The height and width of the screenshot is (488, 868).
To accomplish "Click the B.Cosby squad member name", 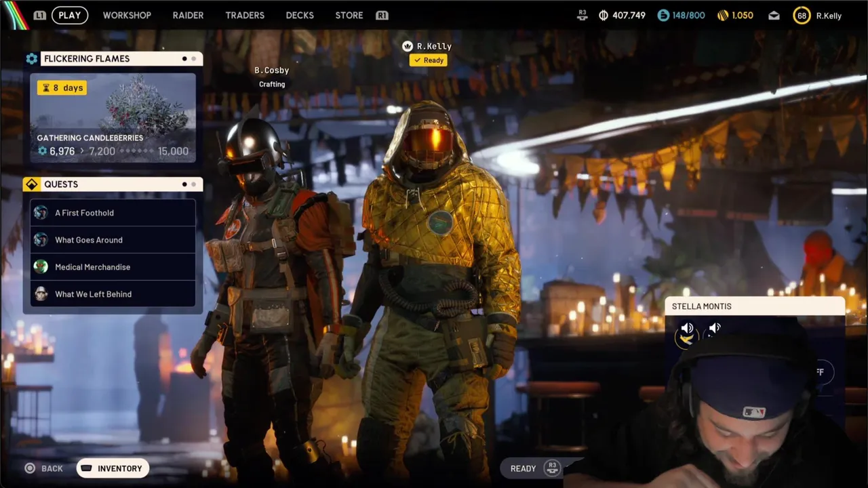I will 272,70.
